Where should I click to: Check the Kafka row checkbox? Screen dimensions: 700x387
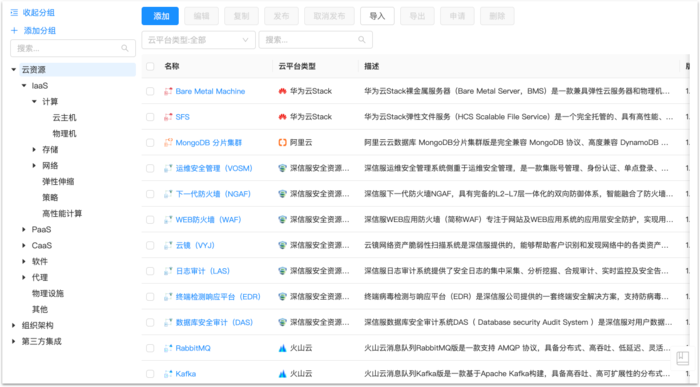point(150,374)
